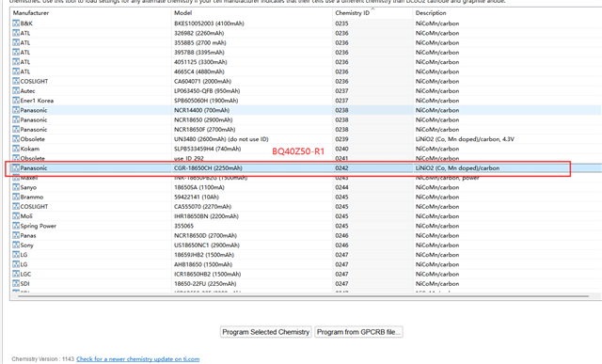Screen dimensions: 602x364
Task: Click the LGC manufacturer cell
Action: tap(25, 274)
